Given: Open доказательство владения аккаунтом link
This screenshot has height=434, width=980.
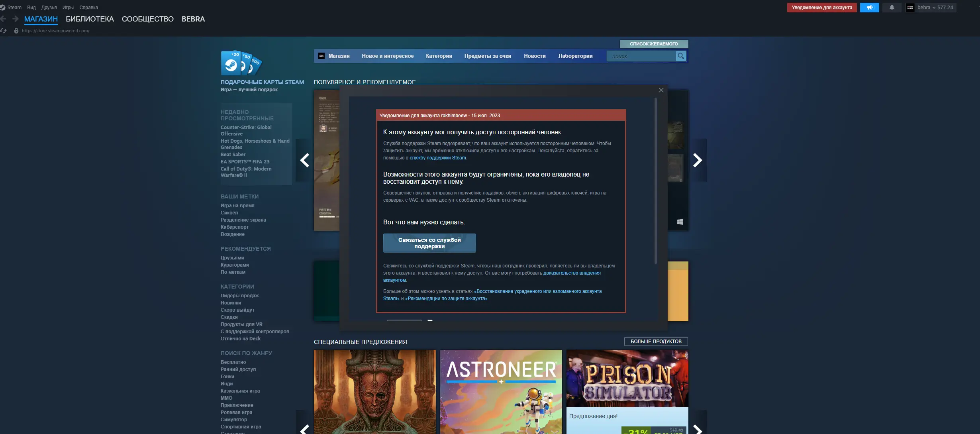Looking at the screenshot, I should tap(572, 273).
